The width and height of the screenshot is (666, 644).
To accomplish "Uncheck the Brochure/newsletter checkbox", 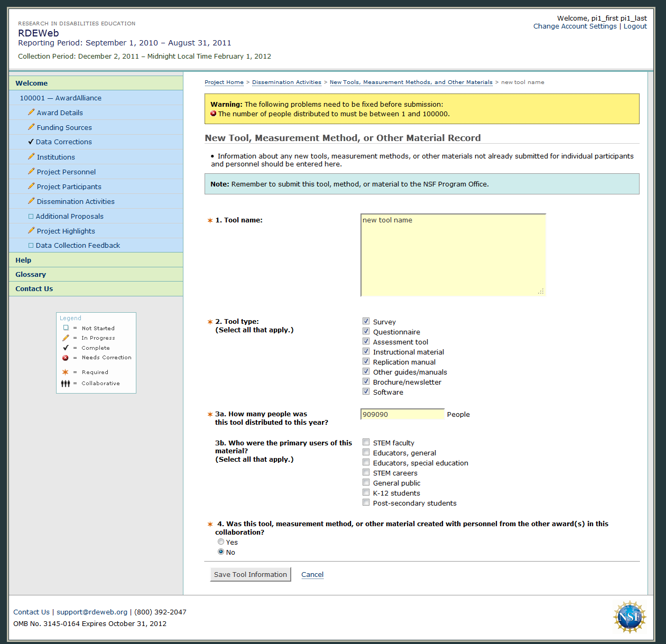I will [366, 381].
